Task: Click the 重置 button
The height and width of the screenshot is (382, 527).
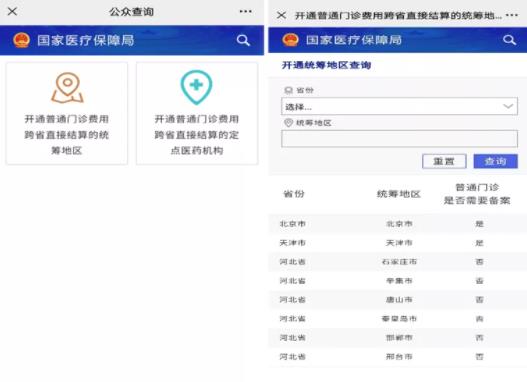Action: click(444, 161)
